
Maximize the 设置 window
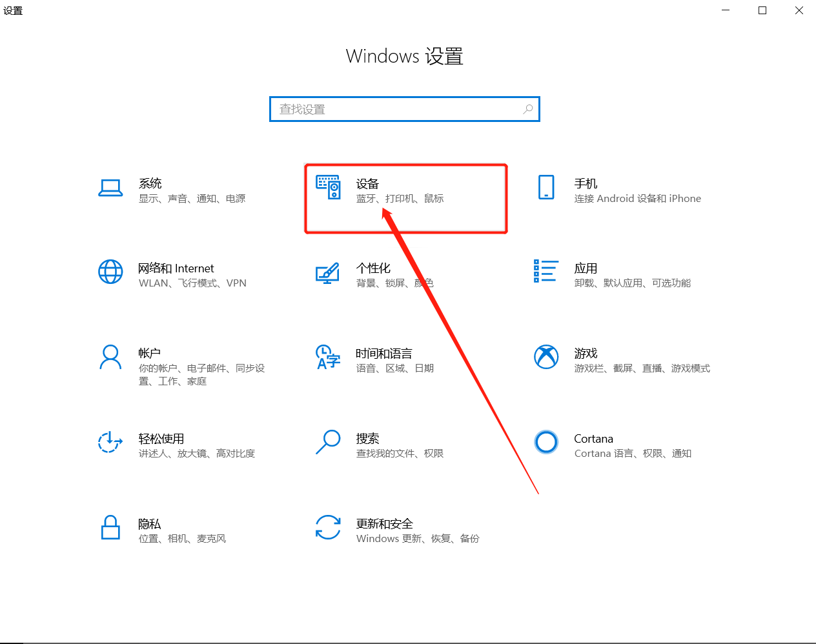[762, 10]
